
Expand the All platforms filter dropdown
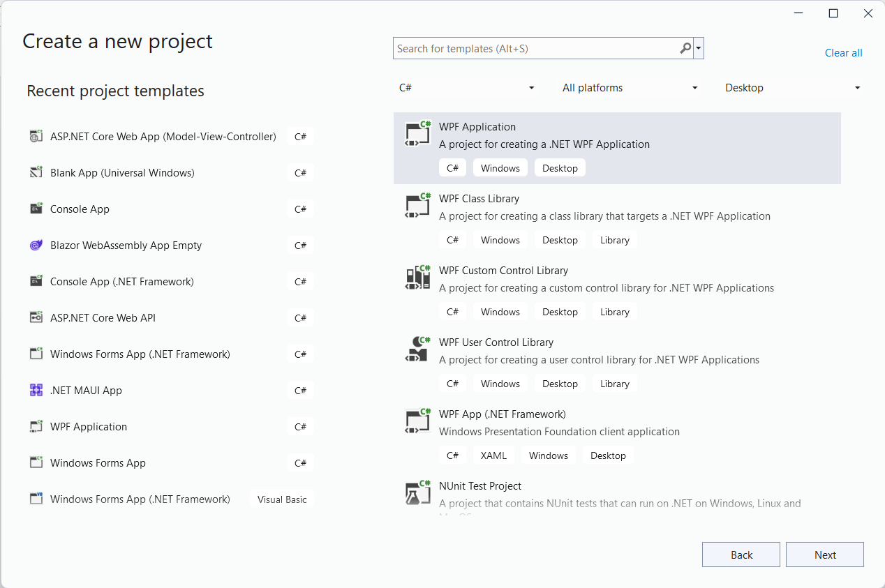coord(630,88)
